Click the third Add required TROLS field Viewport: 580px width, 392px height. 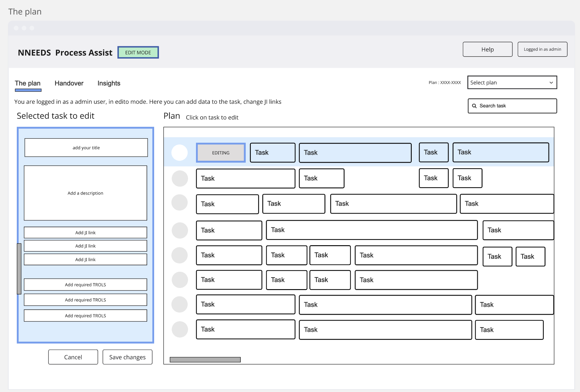pos(85,316)
